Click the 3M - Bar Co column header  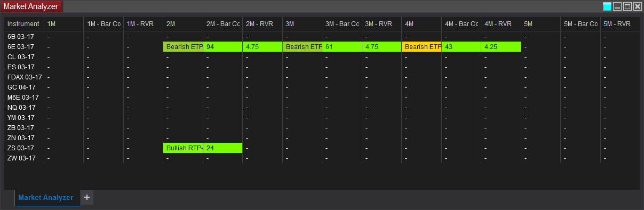342,24
